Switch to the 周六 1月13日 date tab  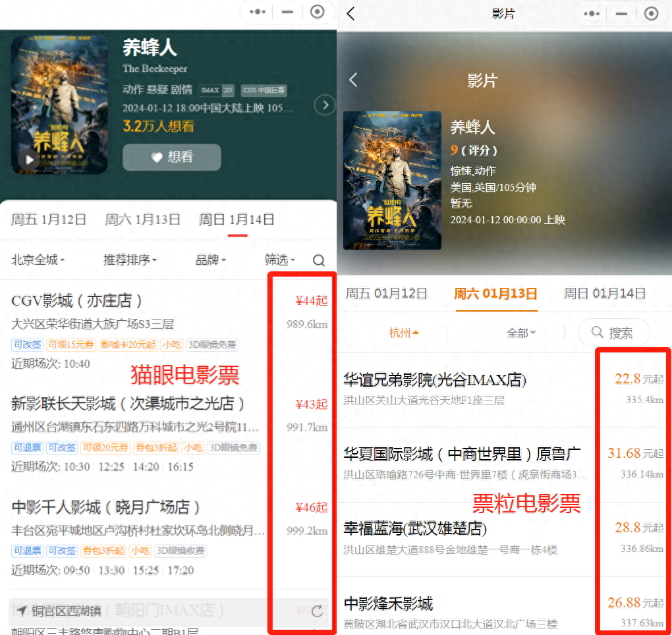click(x=143, y=219)
